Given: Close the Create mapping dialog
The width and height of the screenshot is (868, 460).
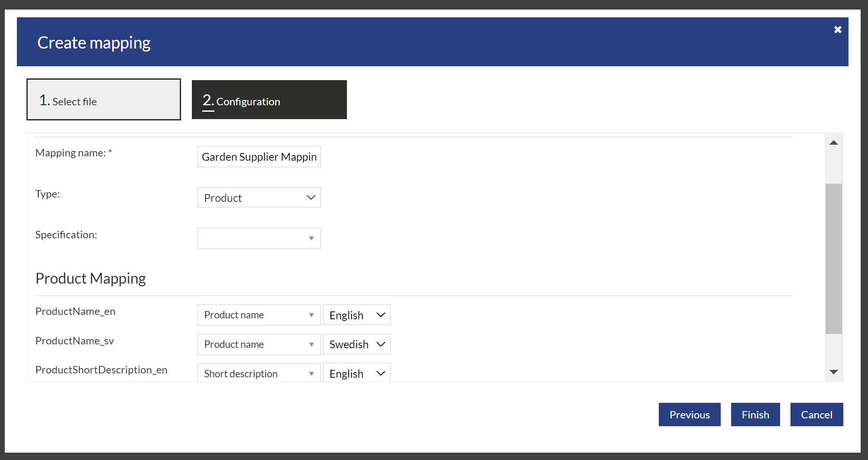Looking at the screenshot, I should click(838, 29).
